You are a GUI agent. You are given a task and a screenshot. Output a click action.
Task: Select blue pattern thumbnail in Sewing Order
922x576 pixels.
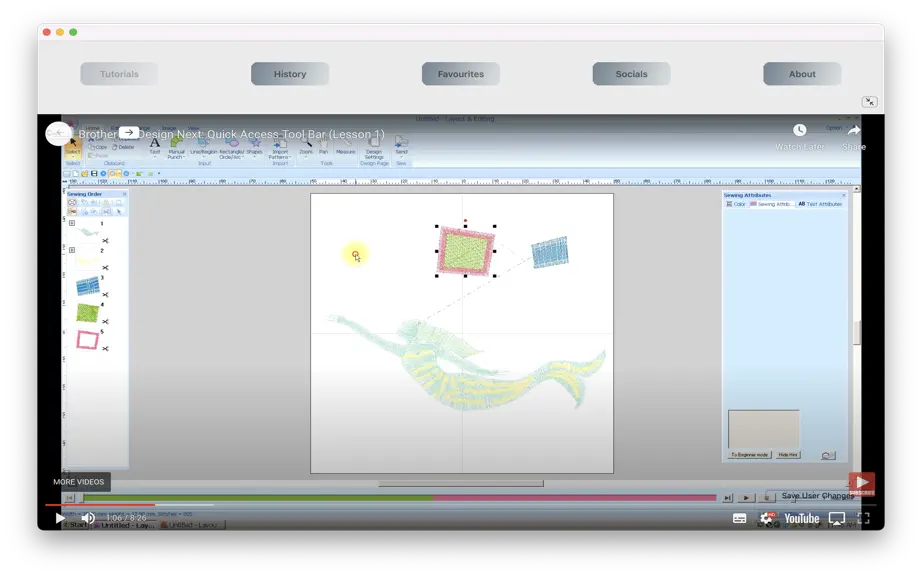click(x=88, y=286)
